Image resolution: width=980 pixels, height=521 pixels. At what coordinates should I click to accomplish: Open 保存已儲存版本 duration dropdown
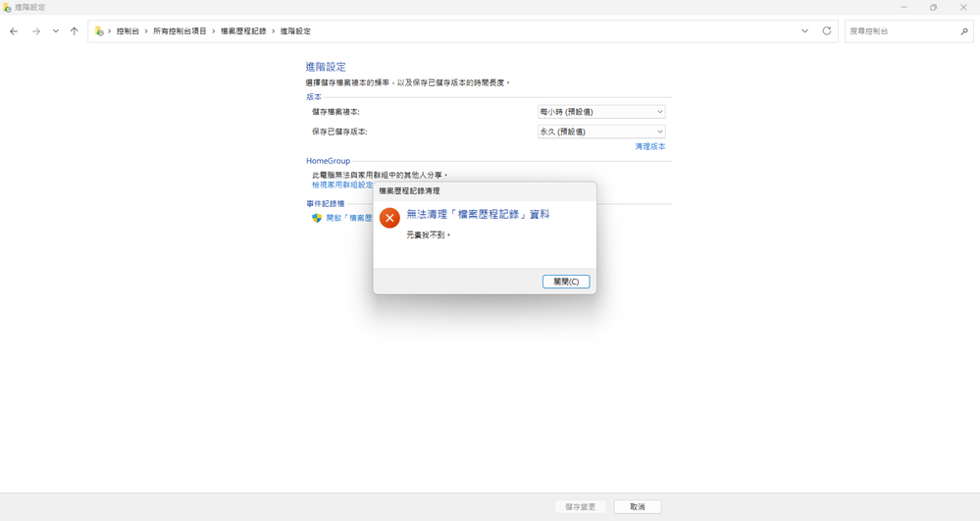pyautogui.click(x=601, y=132)
